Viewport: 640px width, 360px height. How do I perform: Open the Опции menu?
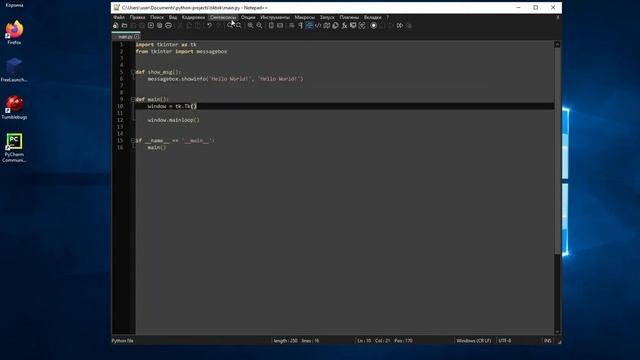[x=248, y=17]
